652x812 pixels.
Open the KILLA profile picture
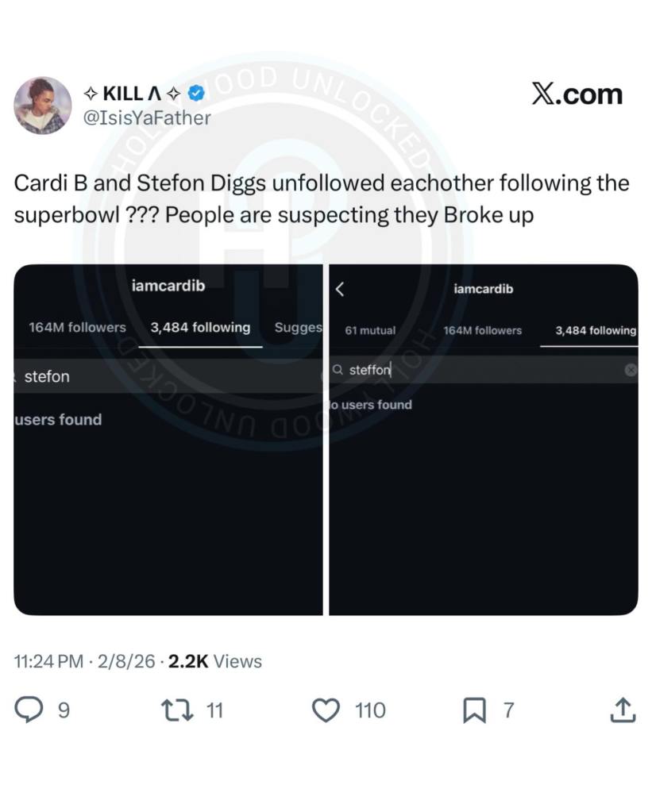point(43,106)
